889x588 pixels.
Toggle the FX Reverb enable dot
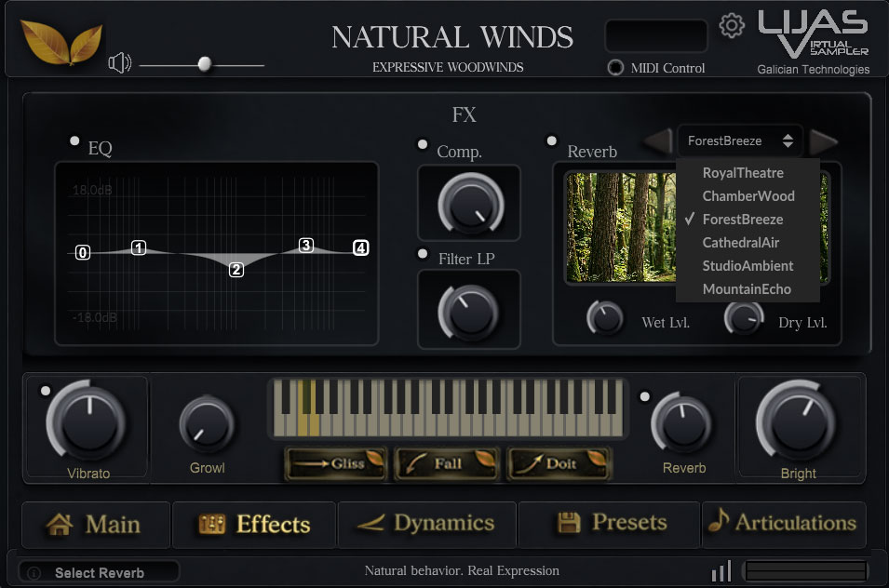coord(552,140)
